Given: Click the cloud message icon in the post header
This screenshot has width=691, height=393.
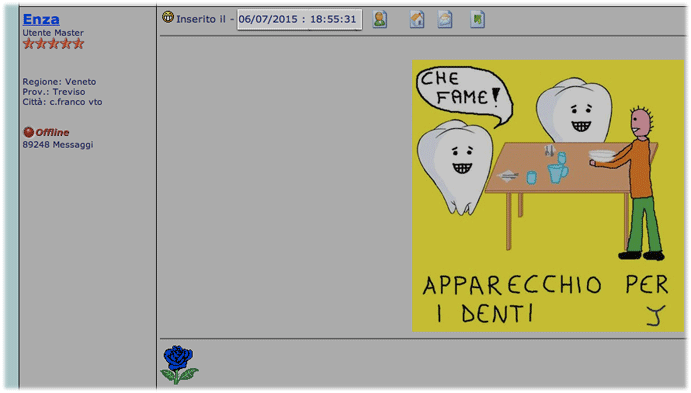Looking at the screenshot, I should pos(445,19).
